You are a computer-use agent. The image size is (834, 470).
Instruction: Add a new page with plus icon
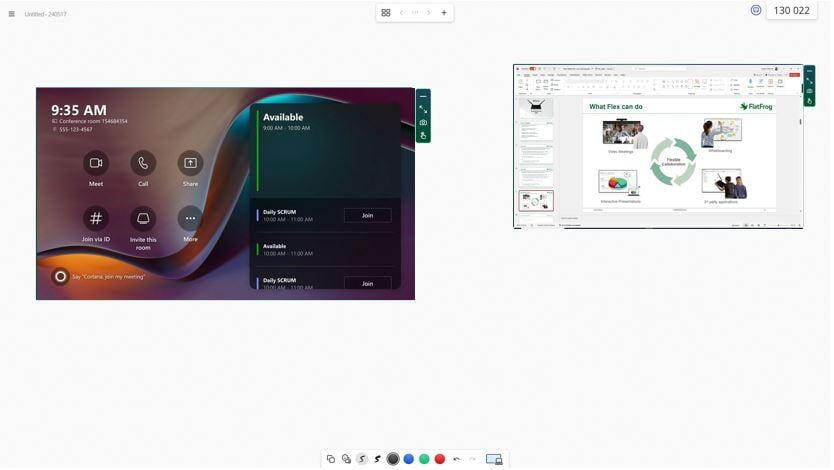(x=444, y=13)
